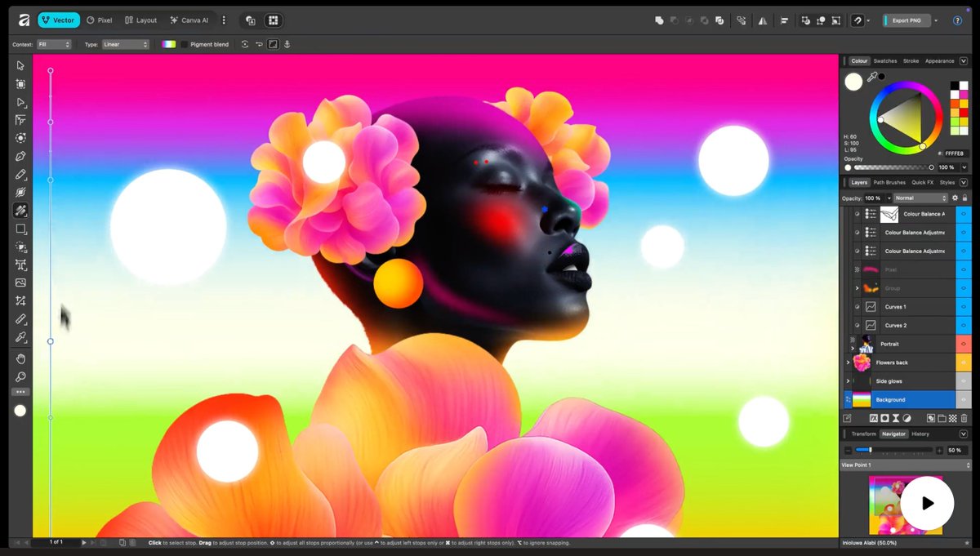This screenshot has height=556, width=980.
Task: Open the Context Fill dropdown
Action: 54,44
